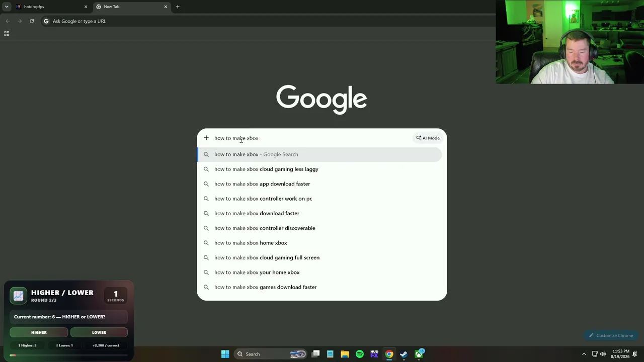The width and height of the screenshot is (644, 362).
Task: Select suggestion 'games download faster'
Action: (x=319, y=287)
